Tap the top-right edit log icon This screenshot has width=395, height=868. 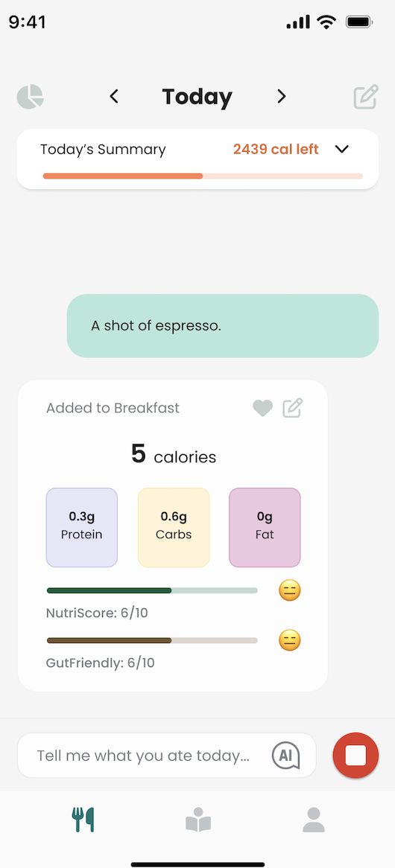[x=366, y=97]
